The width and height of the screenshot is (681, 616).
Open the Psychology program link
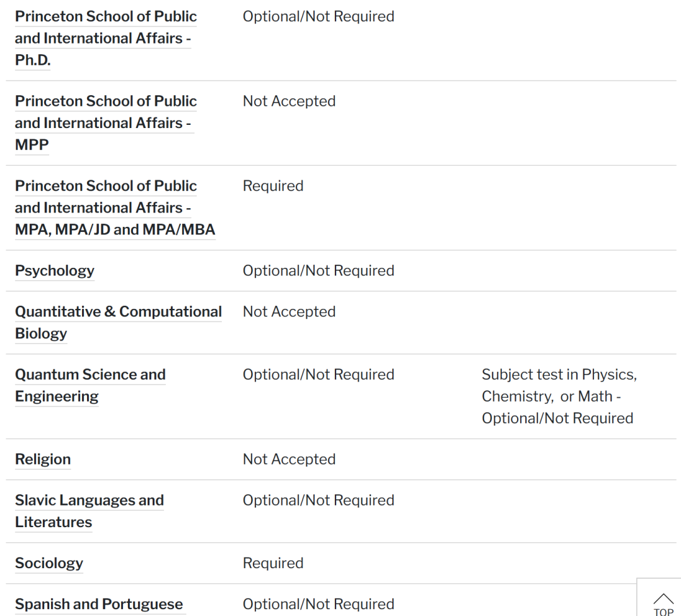coord(55,271)
